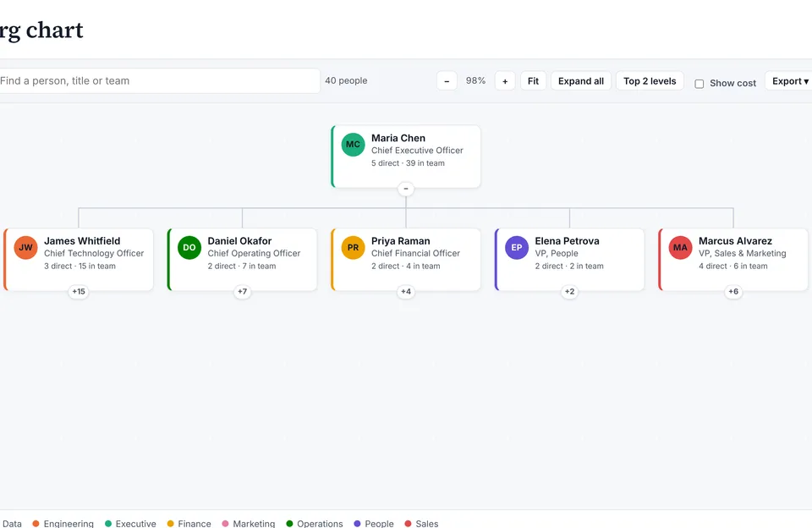
Task: Click the Finance legend color dot
Action: [x=170, y=523]
